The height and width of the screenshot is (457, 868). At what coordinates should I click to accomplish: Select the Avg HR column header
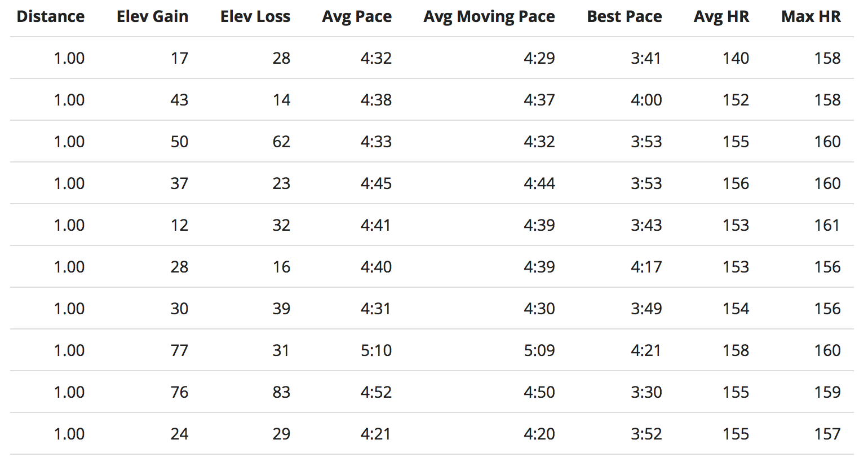[721, 17]
